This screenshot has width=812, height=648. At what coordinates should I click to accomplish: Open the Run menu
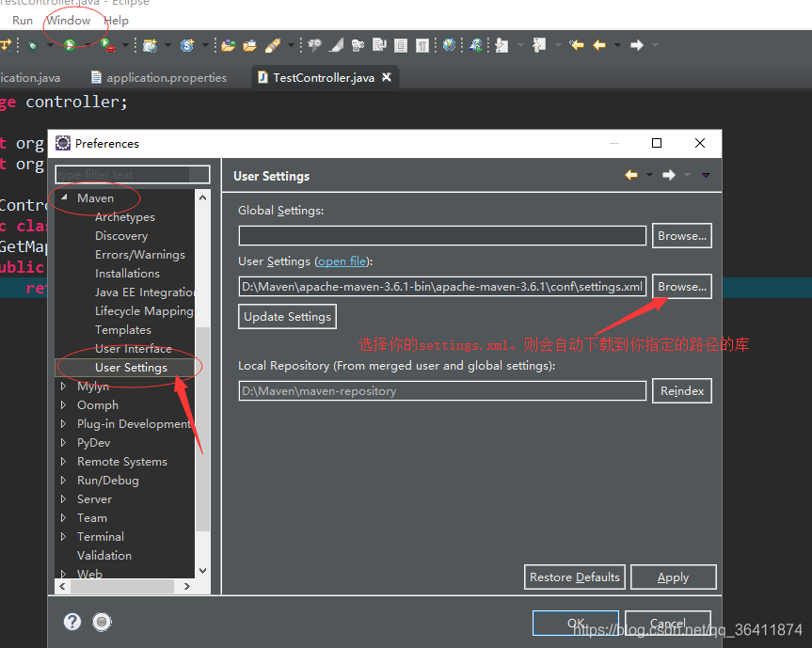23,21
